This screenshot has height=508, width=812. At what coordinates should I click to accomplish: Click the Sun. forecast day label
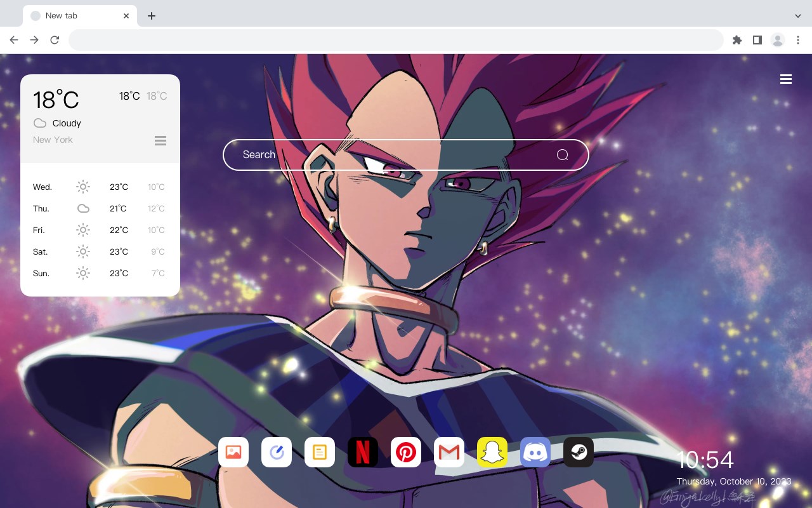(41, 273)
